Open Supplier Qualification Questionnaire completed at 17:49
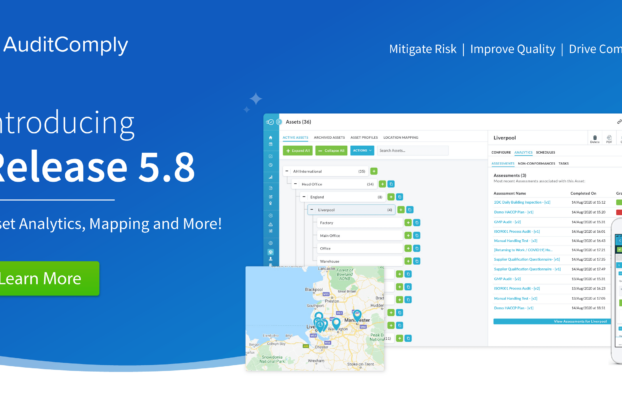622x400 pixels. pos(527,269)
